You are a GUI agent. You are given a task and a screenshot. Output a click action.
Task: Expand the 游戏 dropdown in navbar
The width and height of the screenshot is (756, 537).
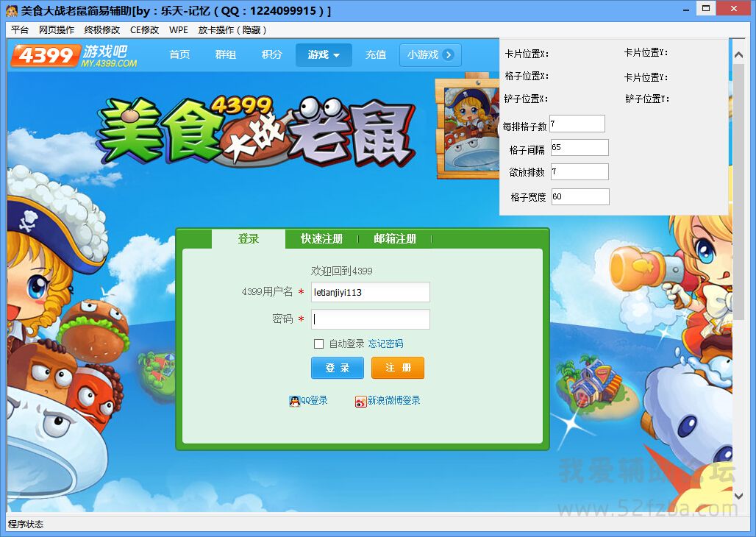coord(324,55)
